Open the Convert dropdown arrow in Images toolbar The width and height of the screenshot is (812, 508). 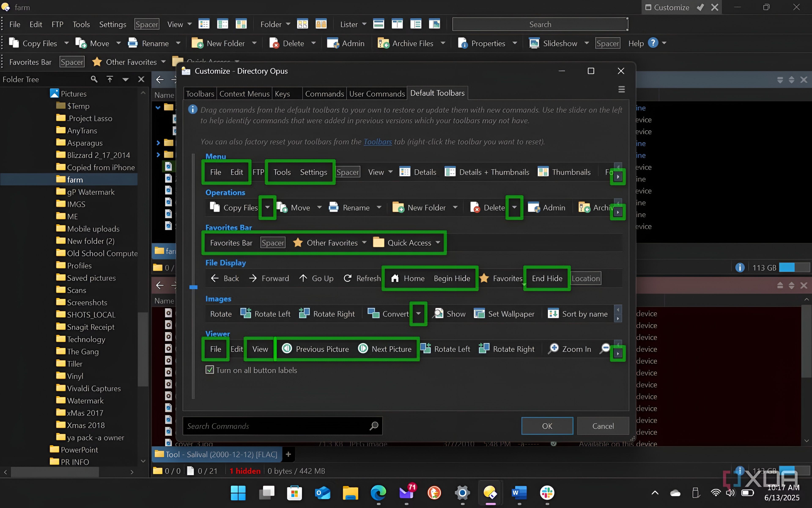coord(418,313)
